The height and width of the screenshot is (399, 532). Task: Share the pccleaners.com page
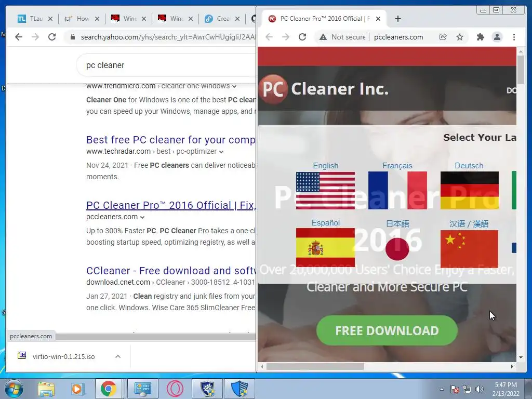click(443, 37)
